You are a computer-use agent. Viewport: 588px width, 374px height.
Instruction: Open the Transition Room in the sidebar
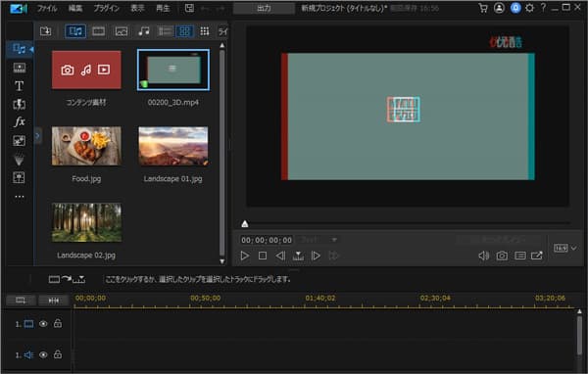19,104
